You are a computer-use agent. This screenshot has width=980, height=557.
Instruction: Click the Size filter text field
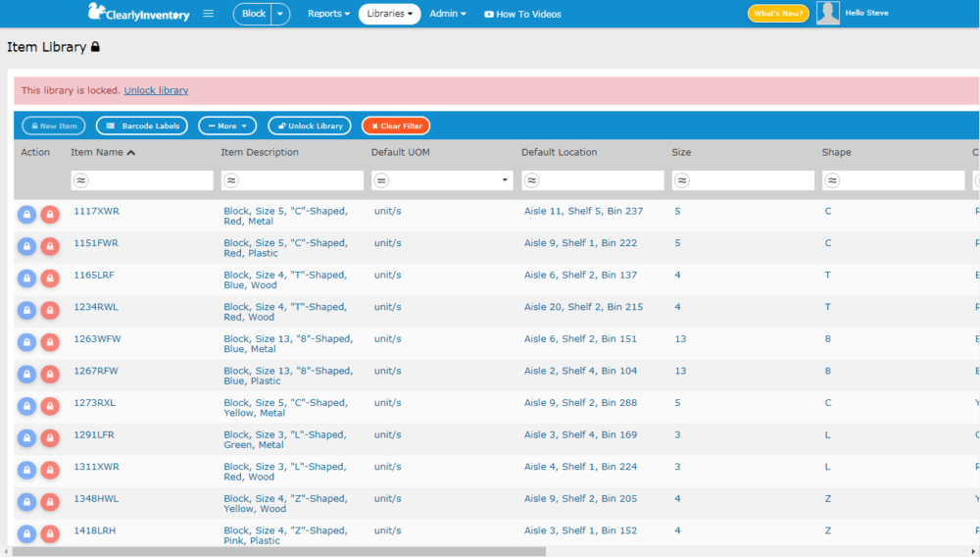[743, 180]
